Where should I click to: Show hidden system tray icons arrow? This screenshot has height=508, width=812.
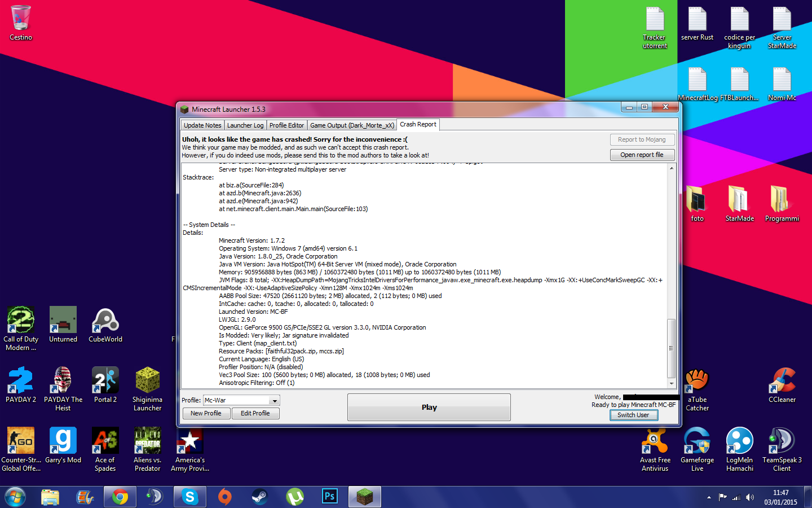pyautogui.click(x=709, y=497)
